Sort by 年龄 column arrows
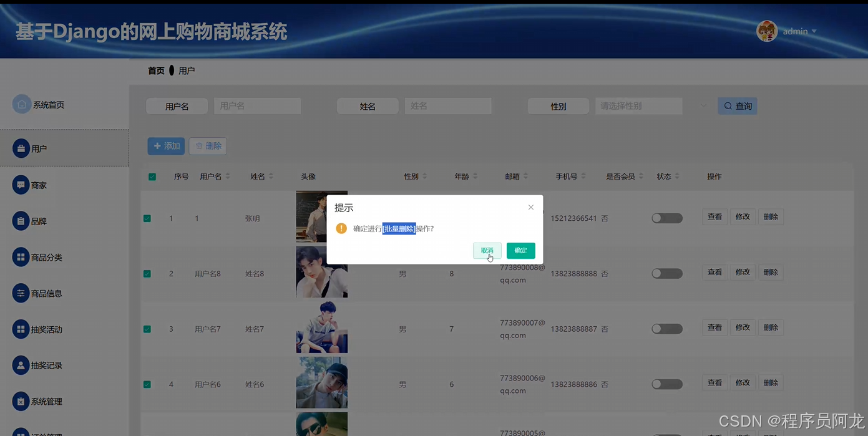 click(x=475, y=177)
